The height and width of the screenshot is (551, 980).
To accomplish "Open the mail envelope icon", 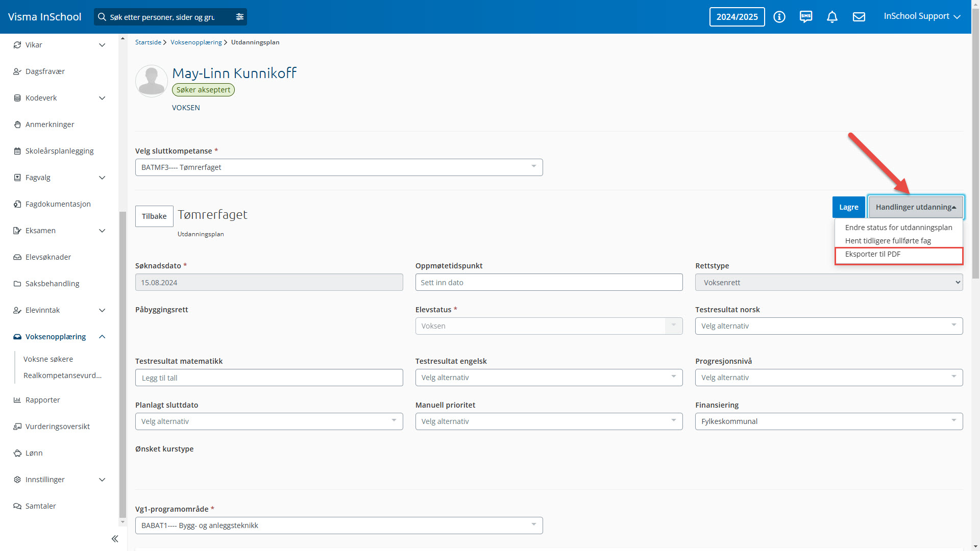I will (x=859, y=17).
